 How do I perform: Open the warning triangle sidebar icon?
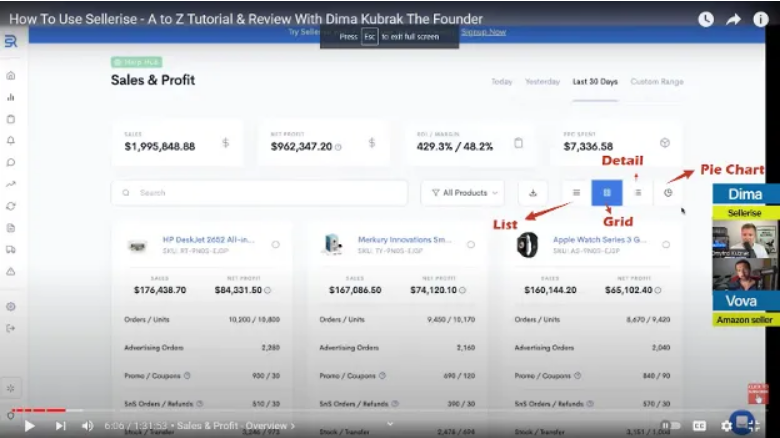(11, 271)
